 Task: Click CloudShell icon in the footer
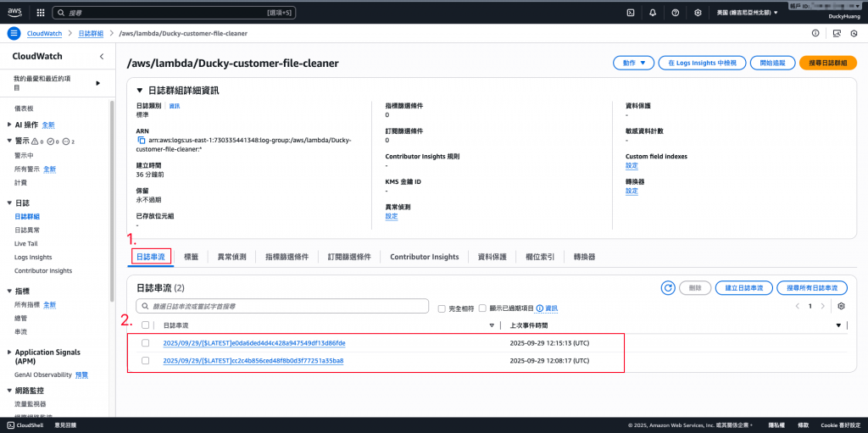point(10,425)
